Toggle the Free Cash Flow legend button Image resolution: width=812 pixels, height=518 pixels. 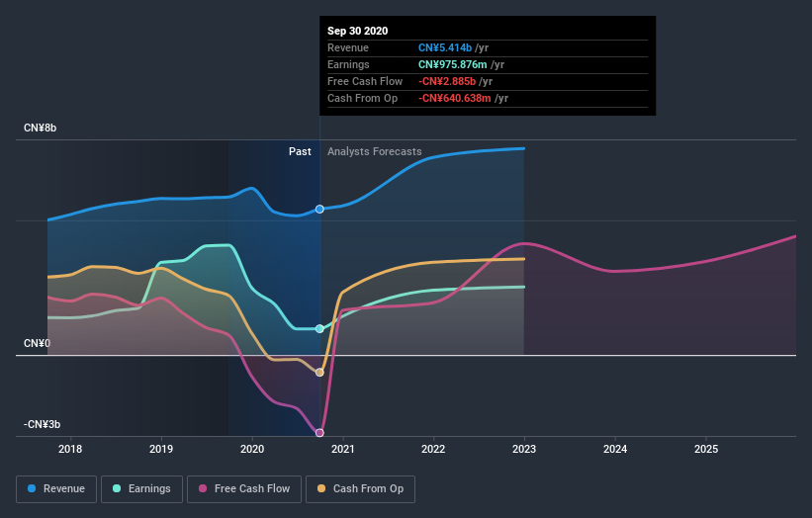point(244,489)
